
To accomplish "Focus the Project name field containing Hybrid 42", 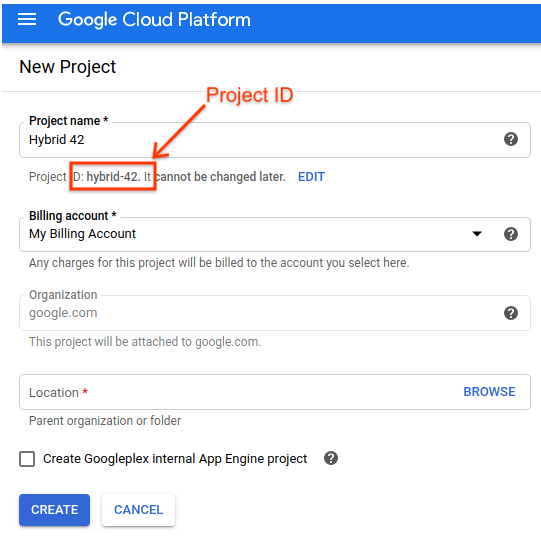I will [x=275, y=140].
